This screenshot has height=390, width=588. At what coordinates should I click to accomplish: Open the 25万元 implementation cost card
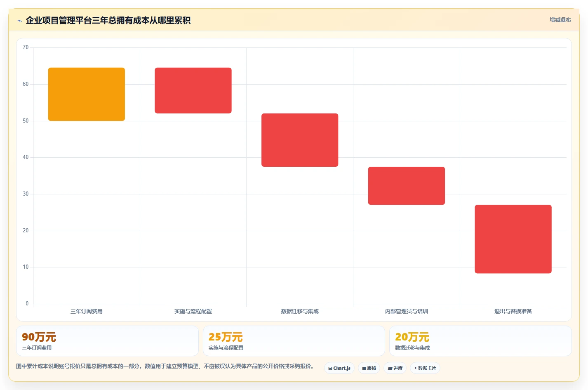294,341
